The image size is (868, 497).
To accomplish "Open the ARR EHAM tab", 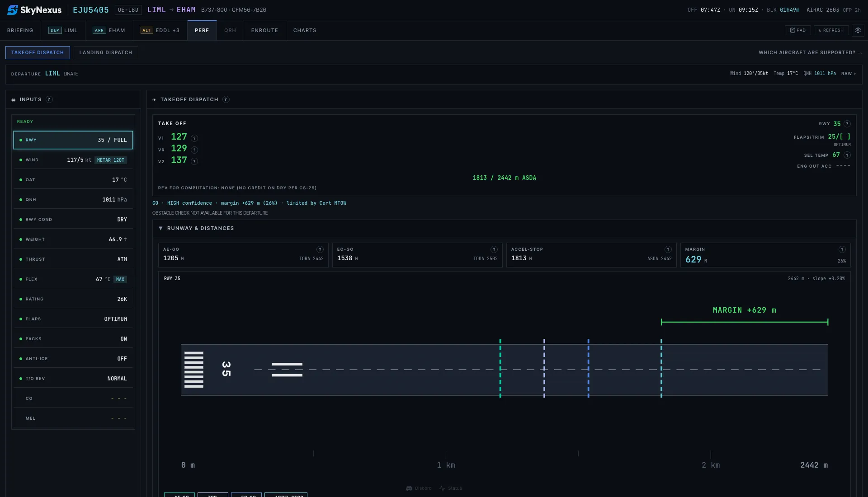I will 109,30.
